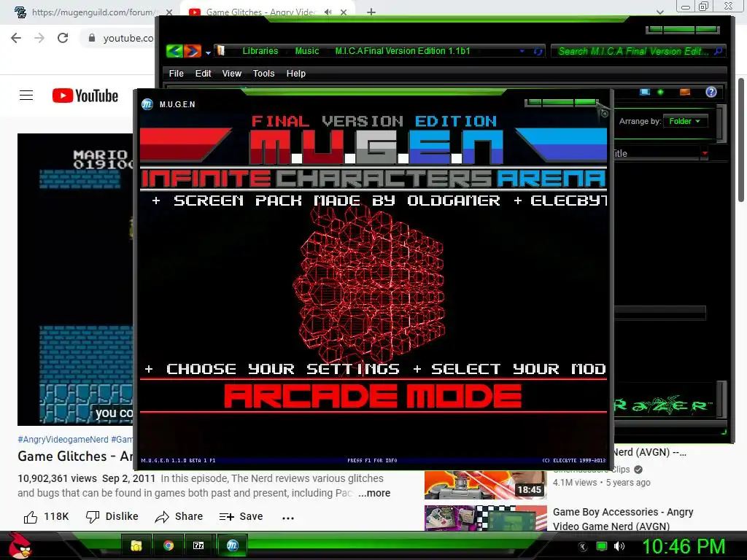Image resolution: width=747 pixels, height=560 pixels.
Task: Open Chrome's tab search chevron
Action: coord(659,12)
